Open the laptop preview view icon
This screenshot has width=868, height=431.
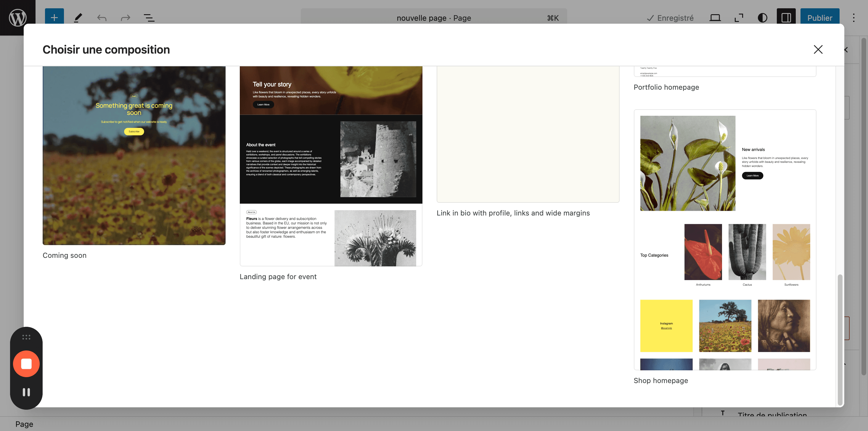click(x=715, y=18)
